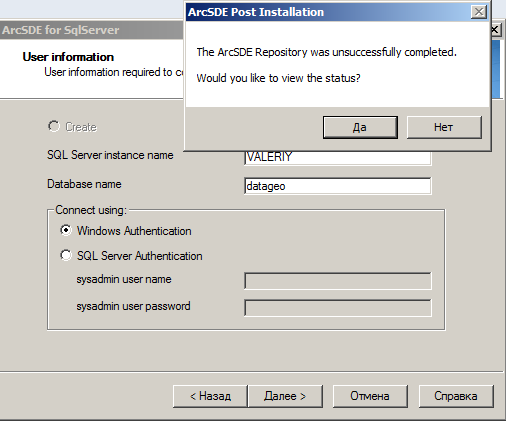Click the 'Would you like to view the status?' text
This screenshot has width=506, height=421.
[x=278, y=78]
